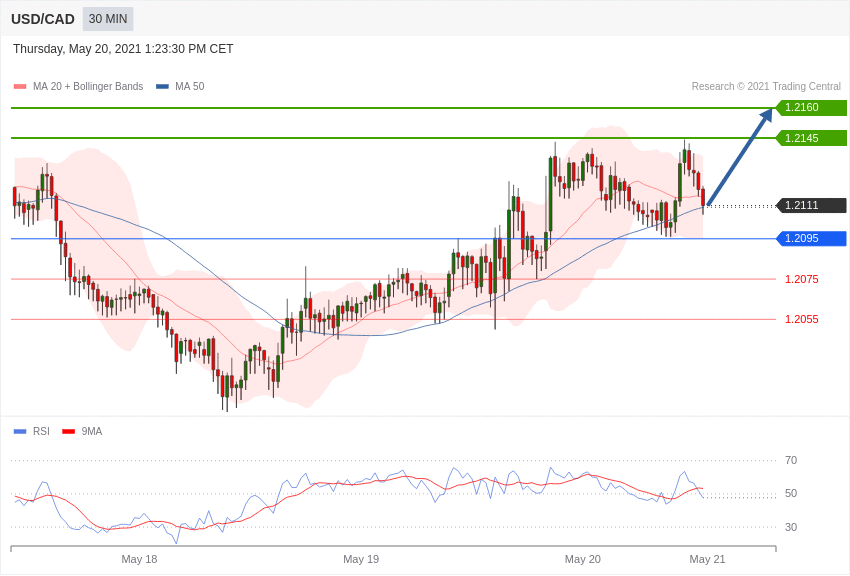Click the May 18 date axis label
Screen dimensions: 850x576
coord(139,559)
